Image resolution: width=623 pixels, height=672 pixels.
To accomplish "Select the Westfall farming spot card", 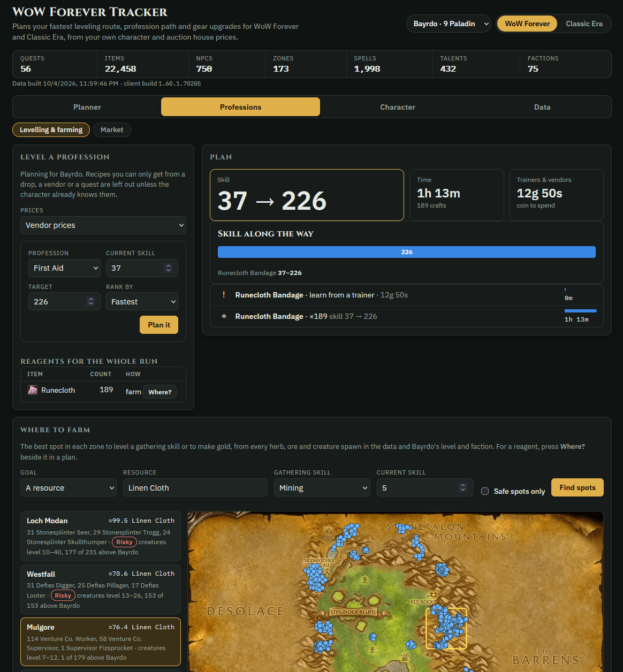I will tap(101, 590).
